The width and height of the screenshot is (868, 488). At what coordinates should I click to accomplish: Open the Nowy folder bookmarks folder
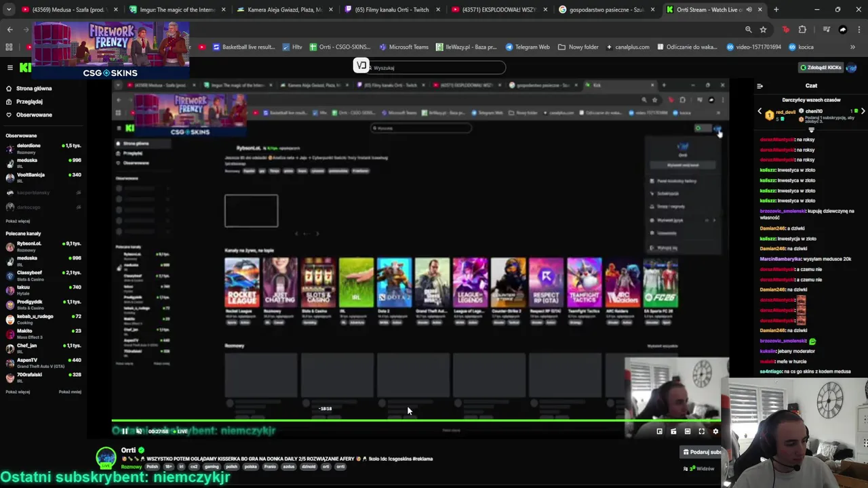(578, 47)
